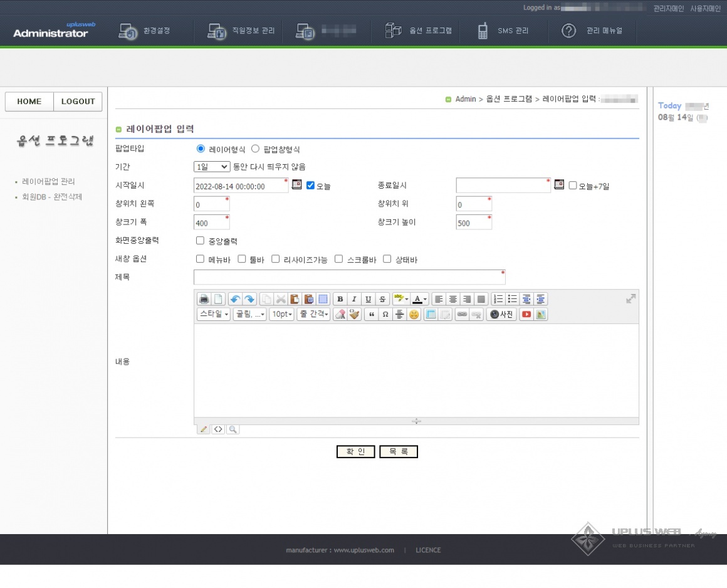Screen dimensions: 727x588
Task: Select the 레이어형식 popup type radio button
Action: (x=200, y=149)
